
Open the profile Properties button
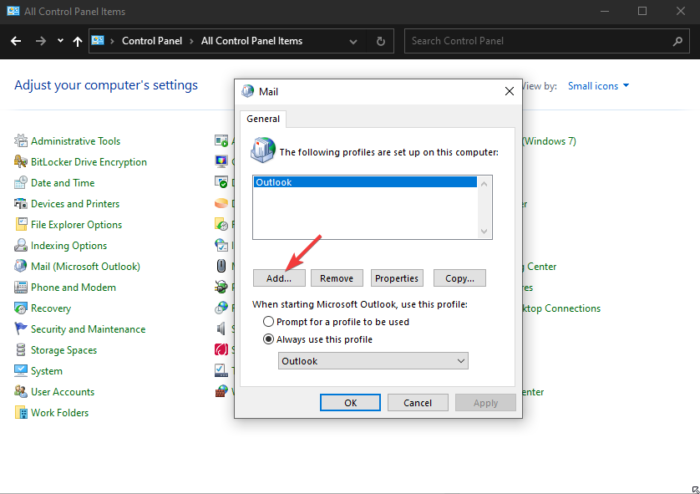[397, 278]
